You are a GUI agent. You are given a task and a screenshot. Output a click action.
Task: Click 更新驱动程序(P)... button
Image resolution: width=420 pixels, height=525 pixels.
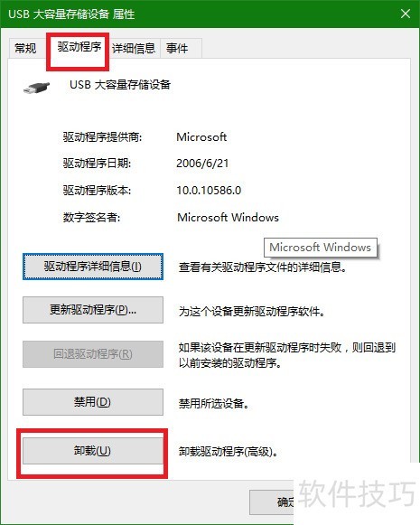[x=93, y=310]
